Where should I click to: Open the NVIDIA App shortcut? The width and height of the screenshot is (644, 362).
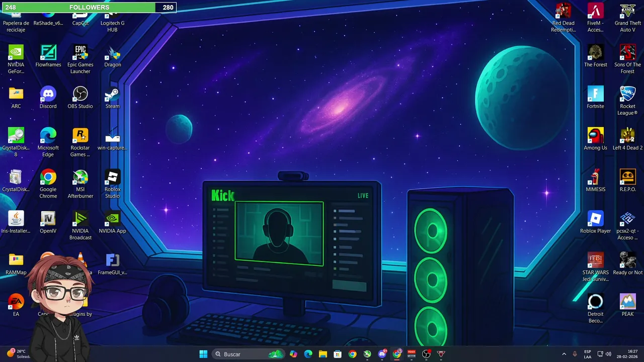pos(113,222)
